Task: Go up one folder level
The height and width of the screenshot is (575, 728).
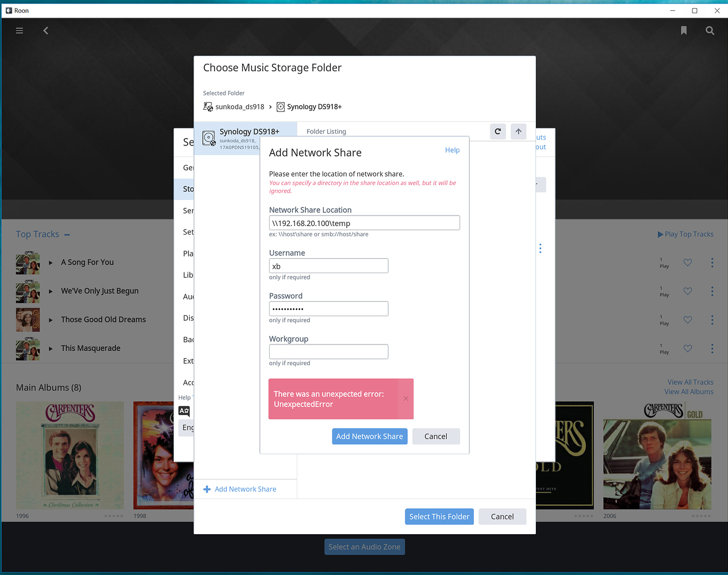Action: tap(519, 132)
